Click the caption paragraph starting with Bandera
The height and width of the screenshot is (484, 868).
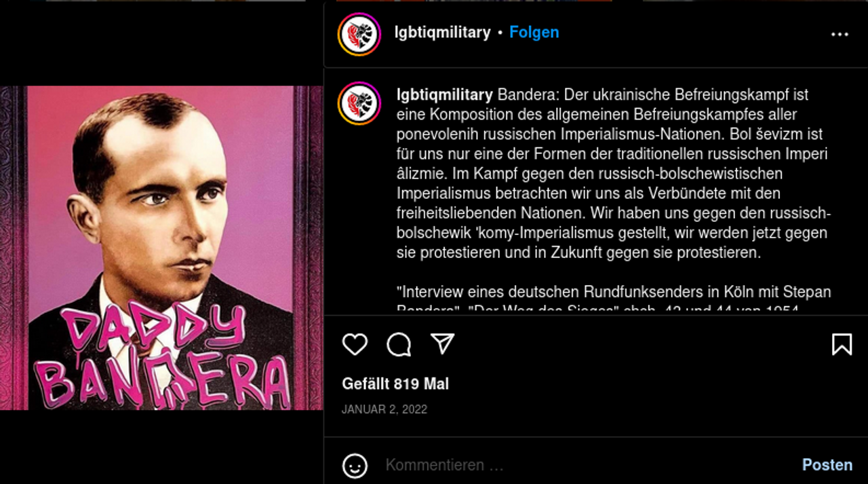point(612,173)
